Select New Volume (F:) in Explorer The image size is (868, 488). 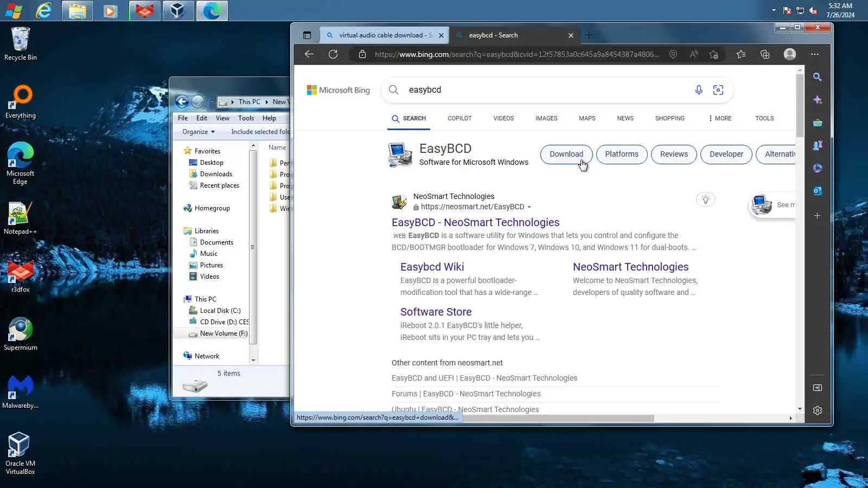223,333
